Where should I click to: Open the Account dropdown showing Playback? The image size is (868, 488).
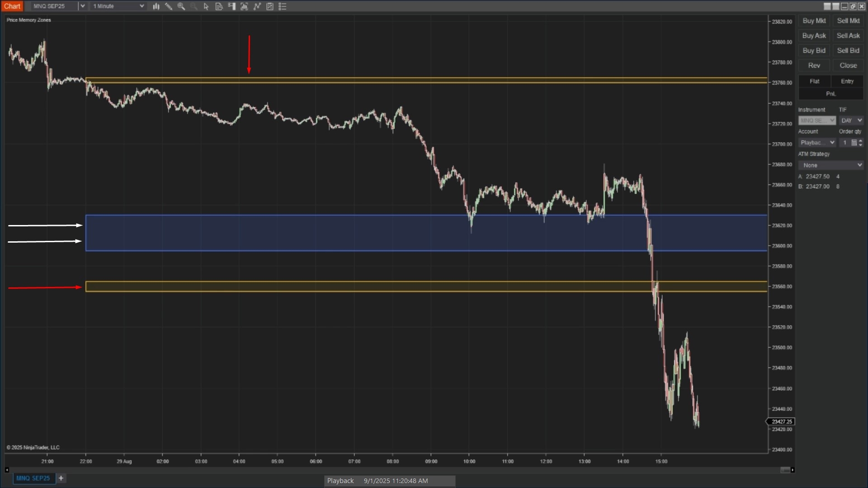833,142
